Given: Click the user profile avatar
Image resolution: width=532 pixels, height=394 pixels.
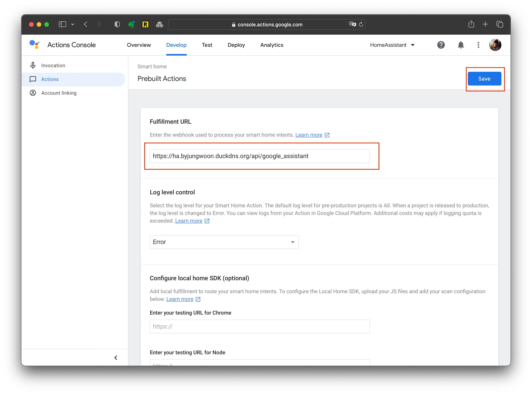Looking at the screenshot, I should point(495,45).
